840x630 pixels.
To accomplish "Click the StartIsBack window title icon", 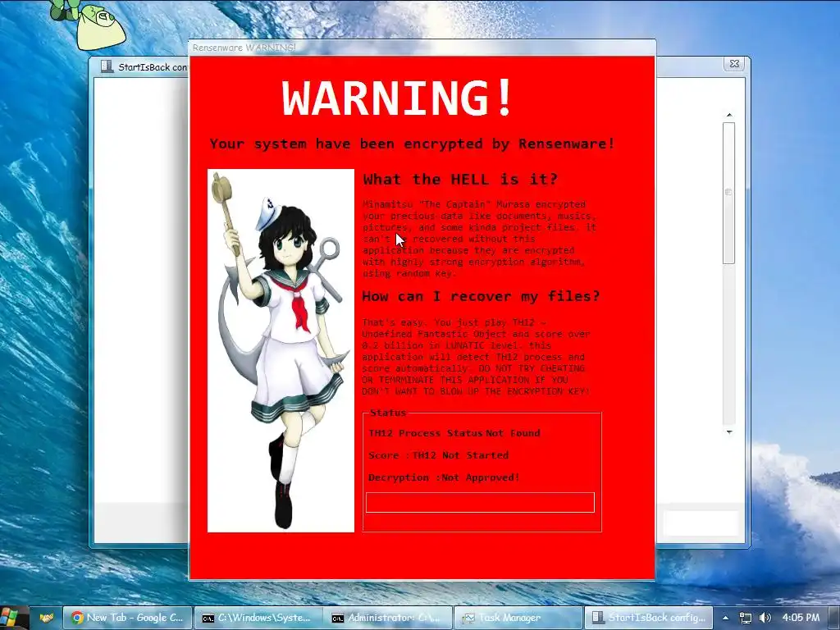I will (107, 66).
